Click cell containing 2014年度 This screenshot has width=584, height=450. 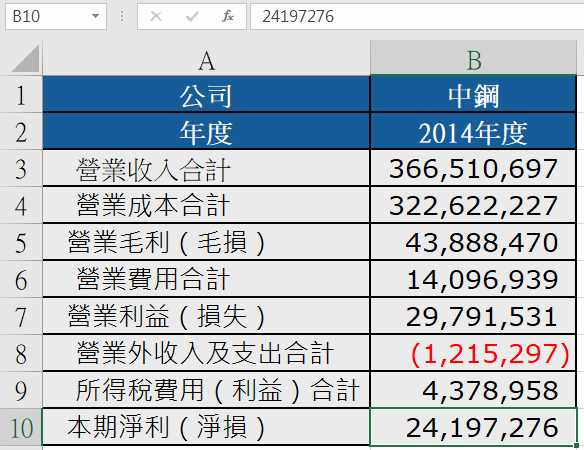tap(473, 131)
